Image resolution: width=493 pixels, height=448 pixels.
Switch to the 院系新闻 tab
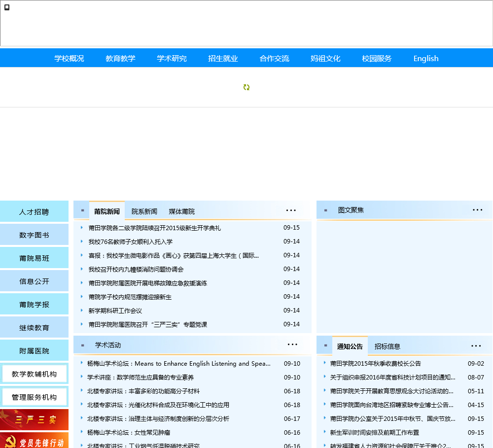[x=144, y=211]
